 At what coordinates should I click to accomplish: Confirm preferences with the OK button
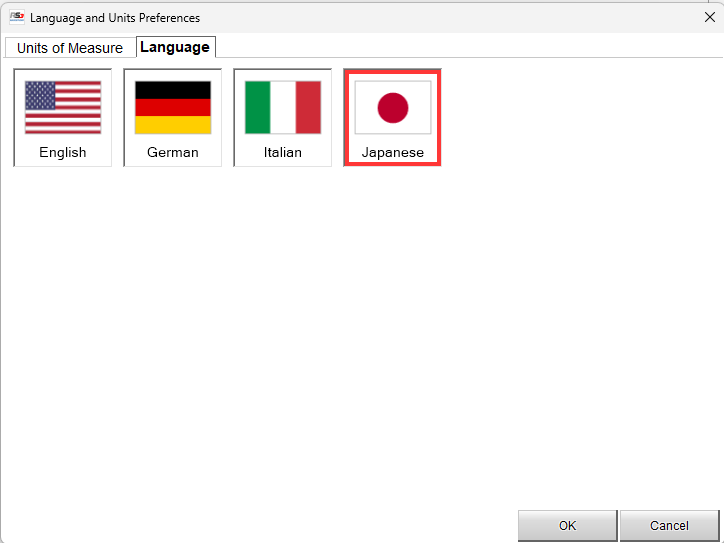pyautogui.click(x=567, y=525)
